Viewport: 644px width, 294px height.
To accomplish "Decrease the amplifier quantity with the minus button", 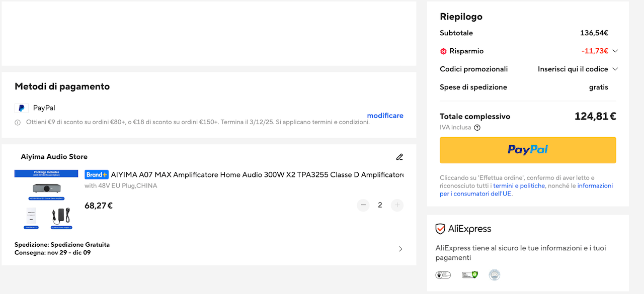I will click(363, 205).
